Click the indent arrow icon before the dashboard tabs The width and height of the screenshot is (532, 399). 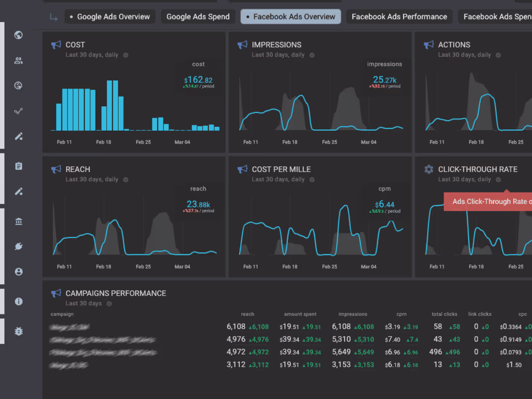54,17
